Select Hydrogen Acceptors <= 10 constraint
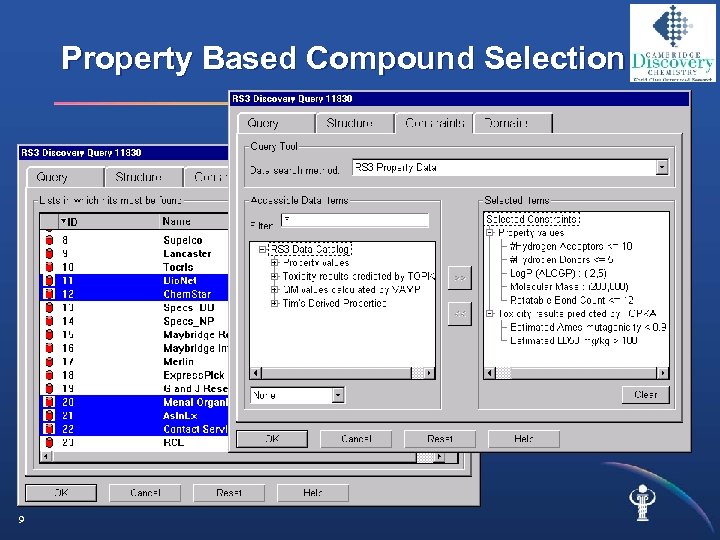Image resolution: width=720 pixels, height=540 pixels. tap(571, 246)
